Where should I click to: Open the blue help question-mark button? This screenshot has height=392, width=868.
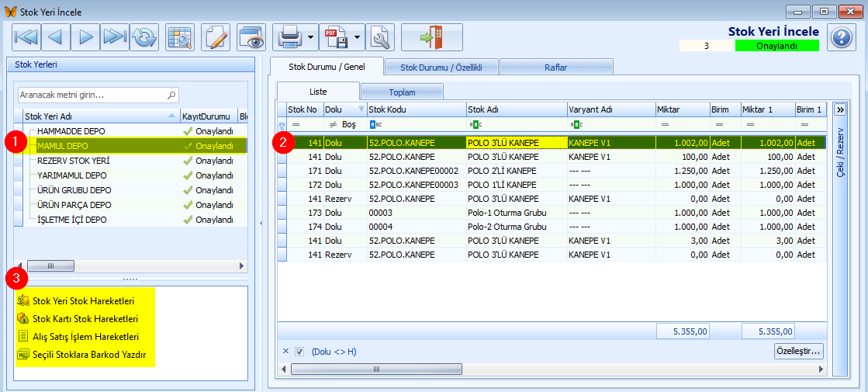coord(842,38)
